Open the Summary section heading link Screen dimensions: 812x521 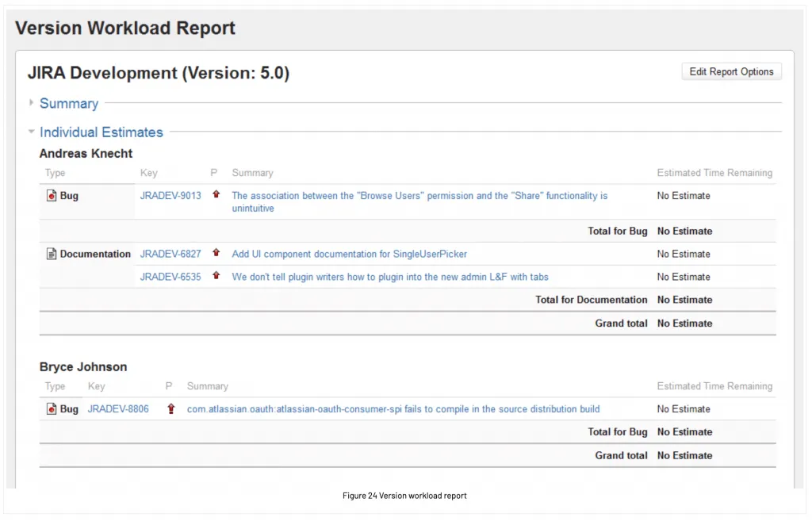point(69,104)
